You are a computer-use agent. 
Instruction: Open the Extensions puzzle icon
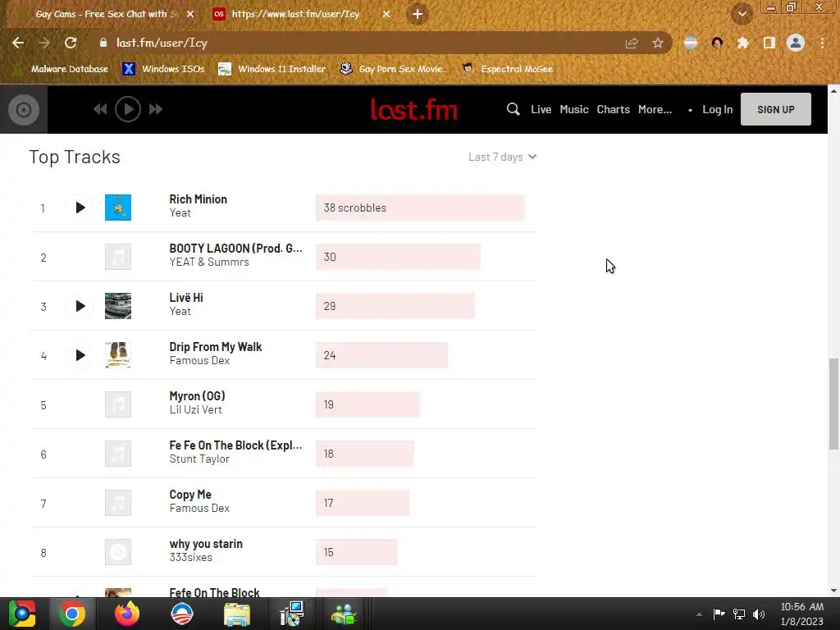[742, 43]
